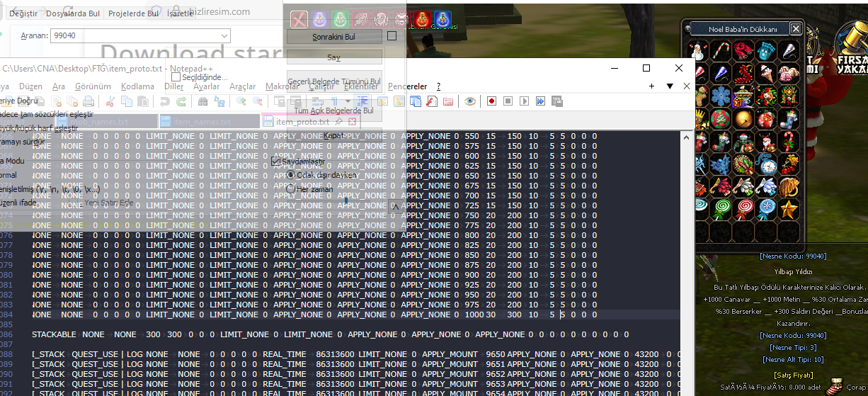Adjust the transparency slider in Find dialog

point(346,202)
